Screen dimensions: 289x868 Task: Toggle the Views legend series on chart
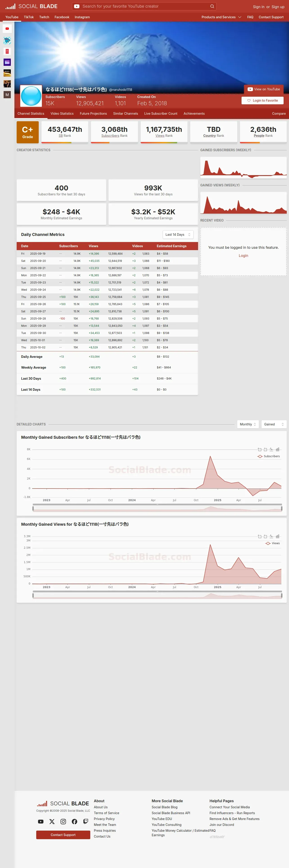tap(273, 543)
